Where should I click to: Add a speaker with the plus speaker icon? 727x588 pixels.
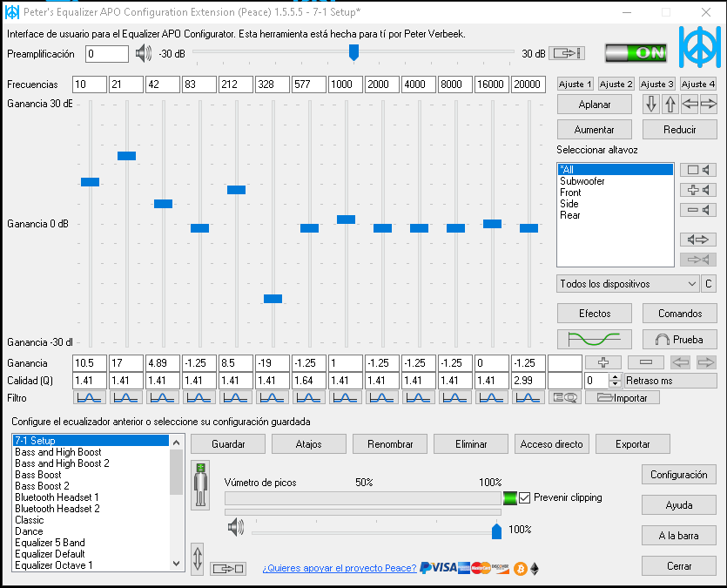coord(697,190)
